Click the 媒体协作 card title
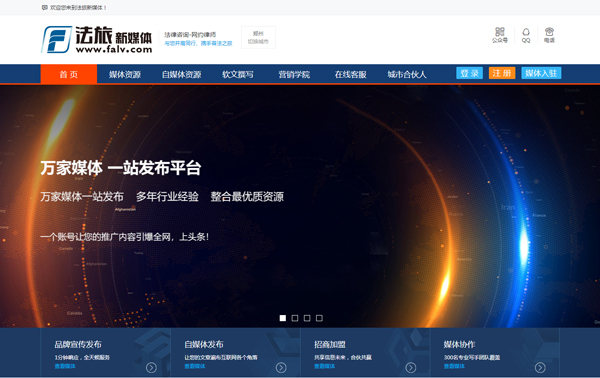The height and width of the screenshot is (378, 600). tap(460, 344)
